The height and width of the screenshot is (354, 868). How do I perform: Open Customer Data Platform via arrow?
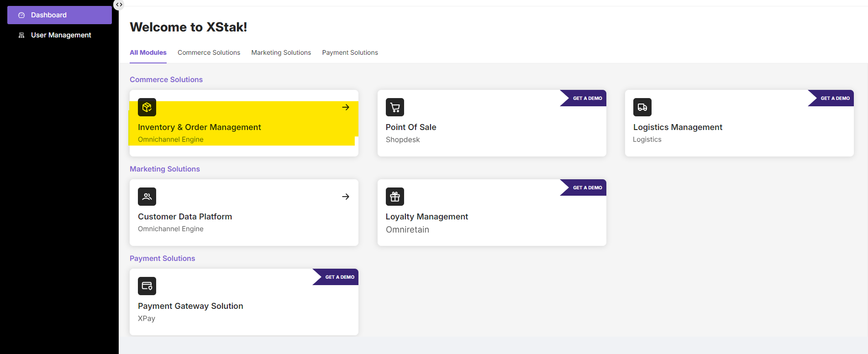pyautogui.click(x=346, y=197)
